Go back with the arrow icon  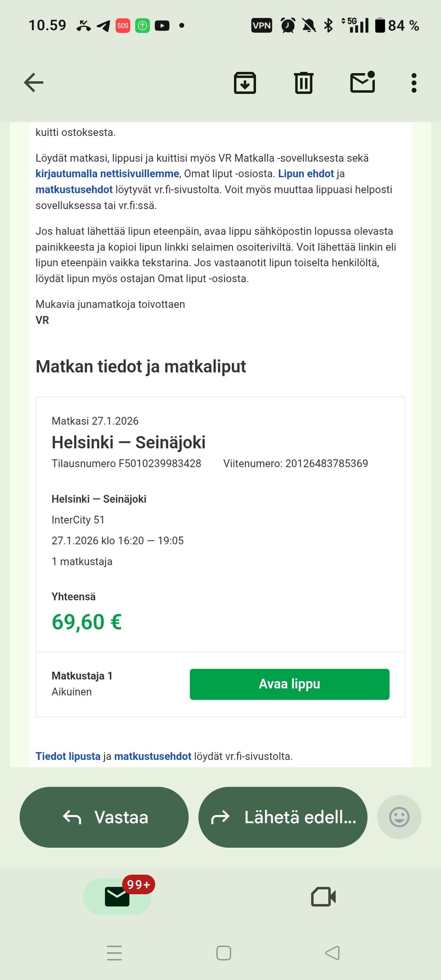click(x=34, y=83)
